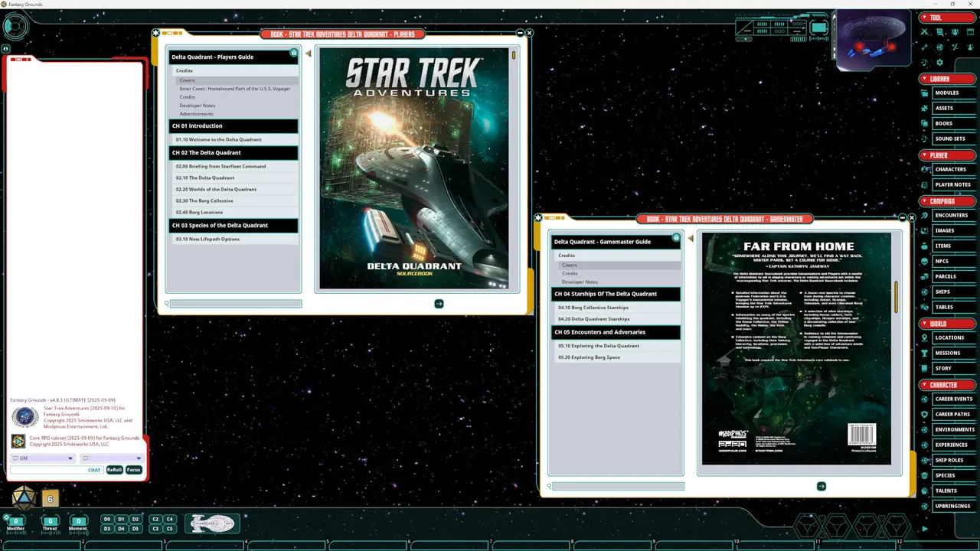The width and height of the screenshot is (980, 551).
Task: Click the Encounters icon beside Encounters
Action: 925,215
